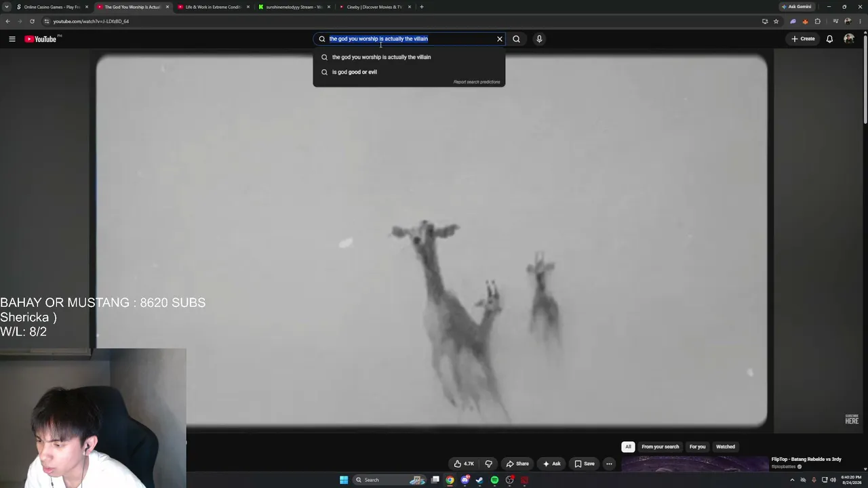The image size is (868, 488).
Task: Open a new browser tab
Action: [422, 7]
